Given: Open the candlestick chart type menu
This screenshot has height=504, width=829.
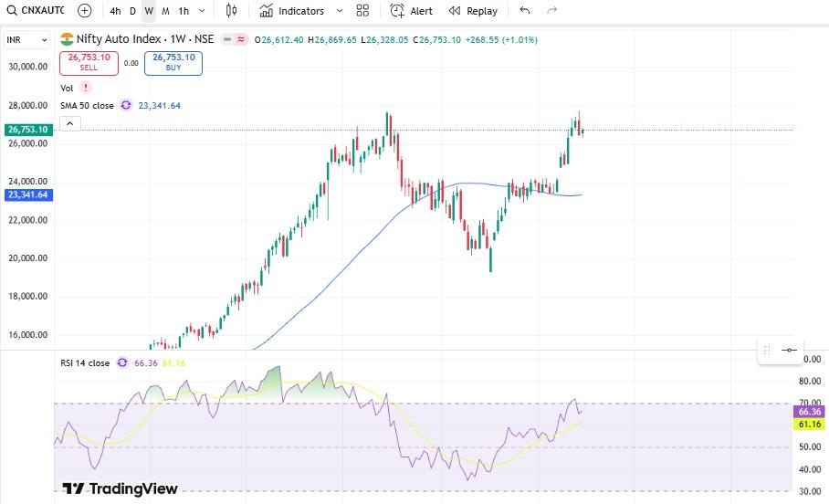Looking at the screenshot, I should (231, 11).
